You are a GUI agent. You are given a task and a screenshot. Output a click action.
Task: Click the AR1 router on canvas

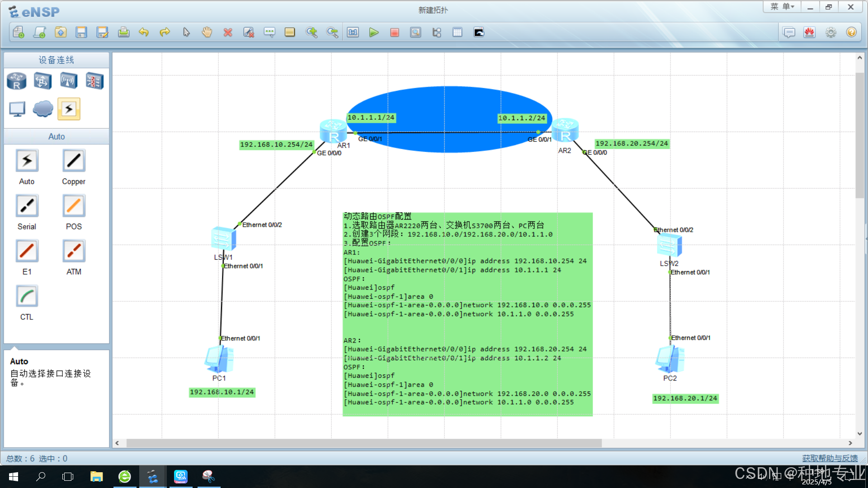point(333,131)
